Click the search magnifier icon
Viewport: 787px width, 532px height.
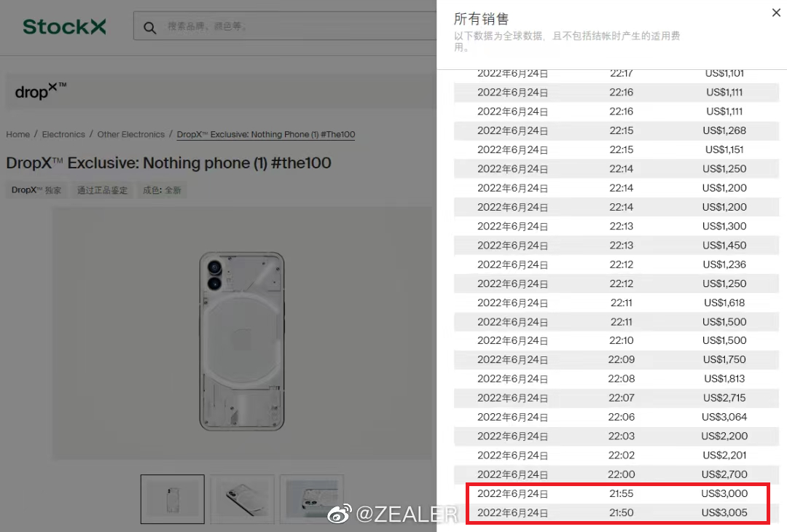tap(149, 28)
